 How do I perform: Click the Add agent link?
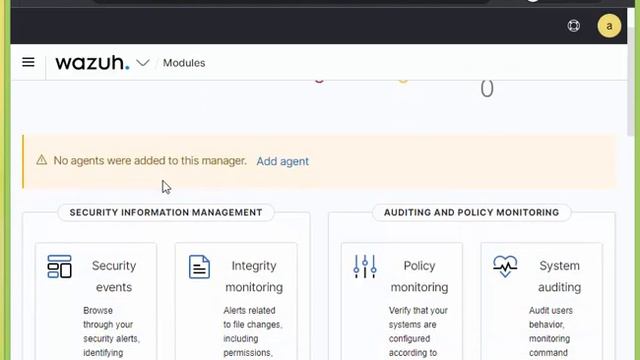click(282, 161)
